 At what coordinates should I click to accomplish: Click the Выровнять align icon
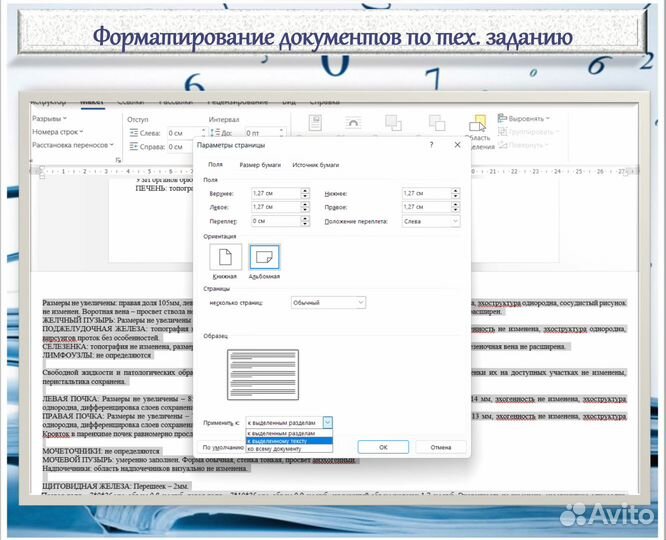502,118
